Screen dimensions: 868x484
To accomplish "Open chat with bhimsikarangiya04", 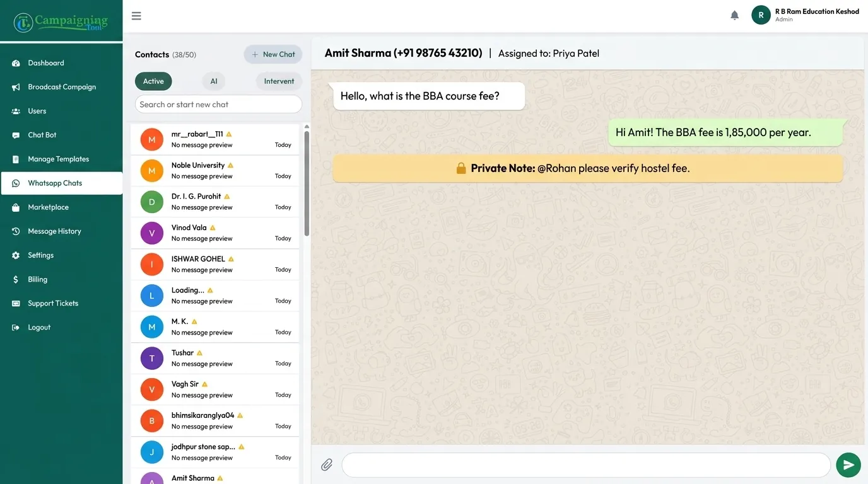I will click(214, 421).
